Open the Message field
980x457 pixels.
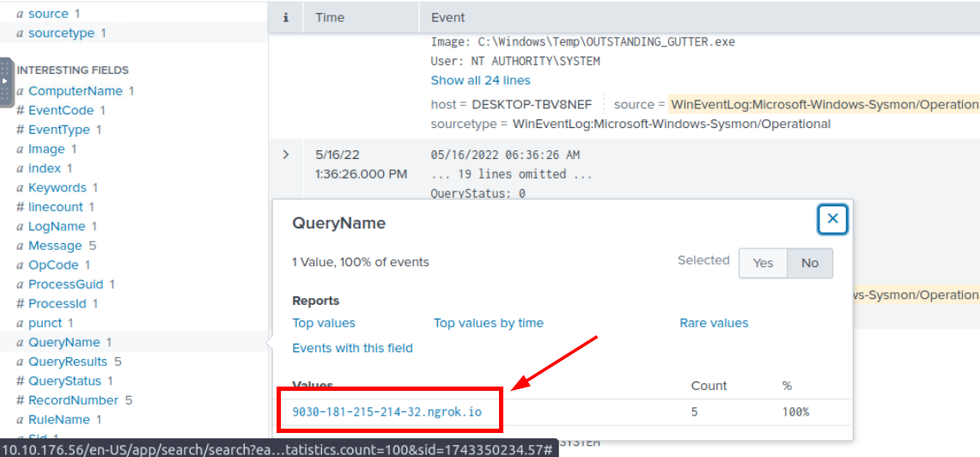[x=56, y=245]
